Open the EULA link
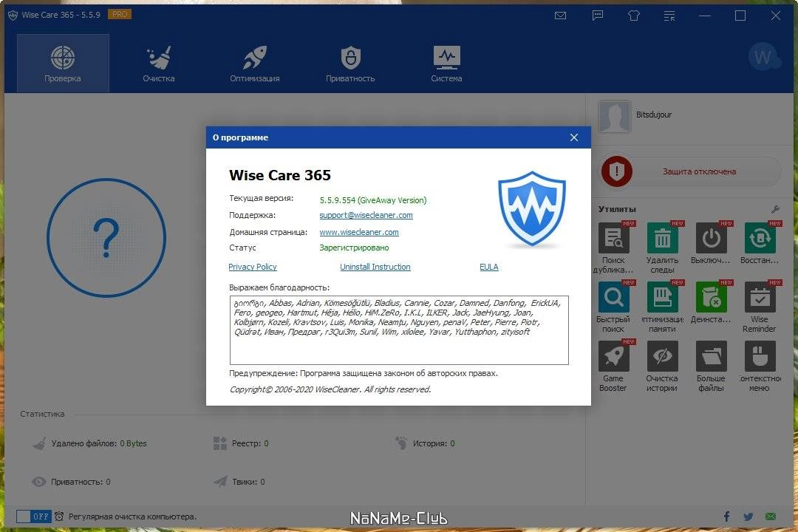Image resolution: width=798 pixels, height=532 pixels. (x=488, y=267)
